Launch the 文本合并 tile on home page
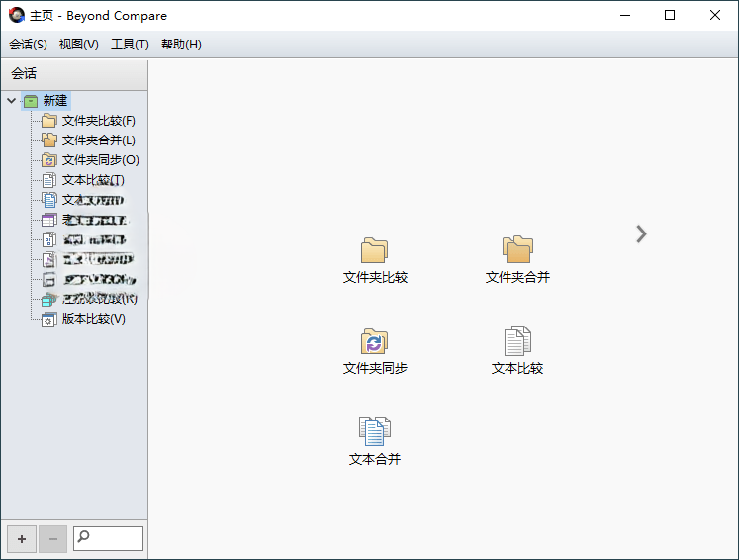Screen dimensions: 739x560 point(375,441)
